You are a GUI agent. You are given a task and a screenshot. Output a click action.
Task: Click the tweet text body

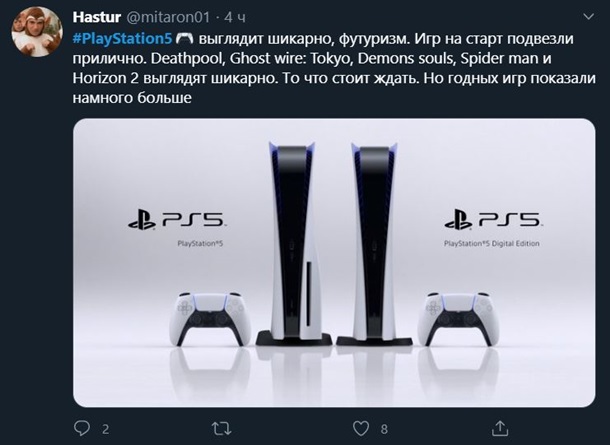coord(334,68)
